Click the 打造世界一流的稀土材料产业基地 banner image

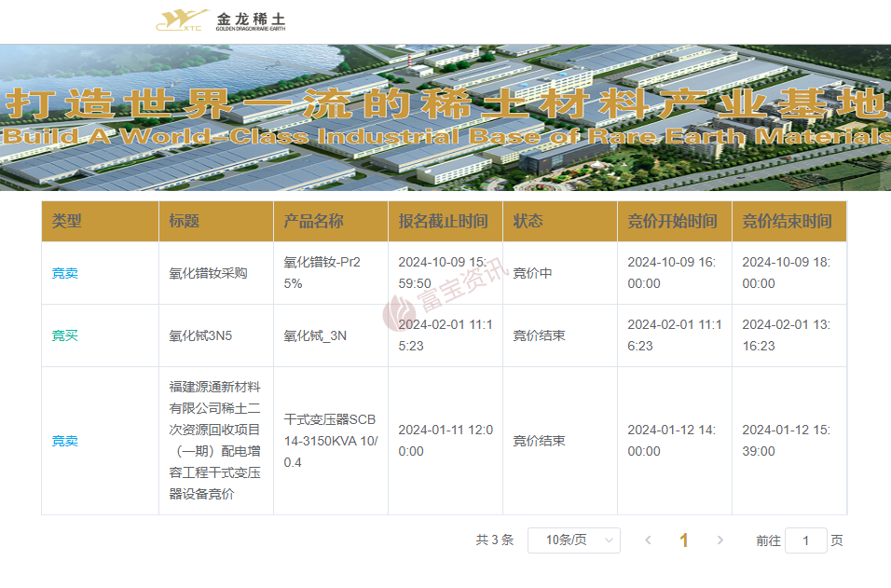click(445, 117)
